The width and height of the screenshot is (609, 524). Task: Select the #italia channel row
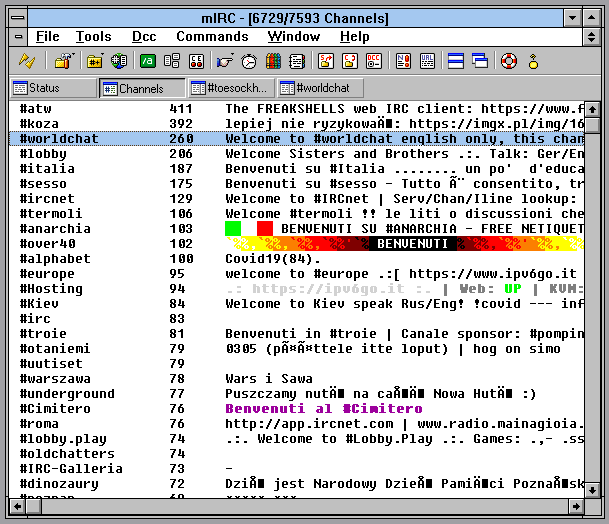(297, 169)
